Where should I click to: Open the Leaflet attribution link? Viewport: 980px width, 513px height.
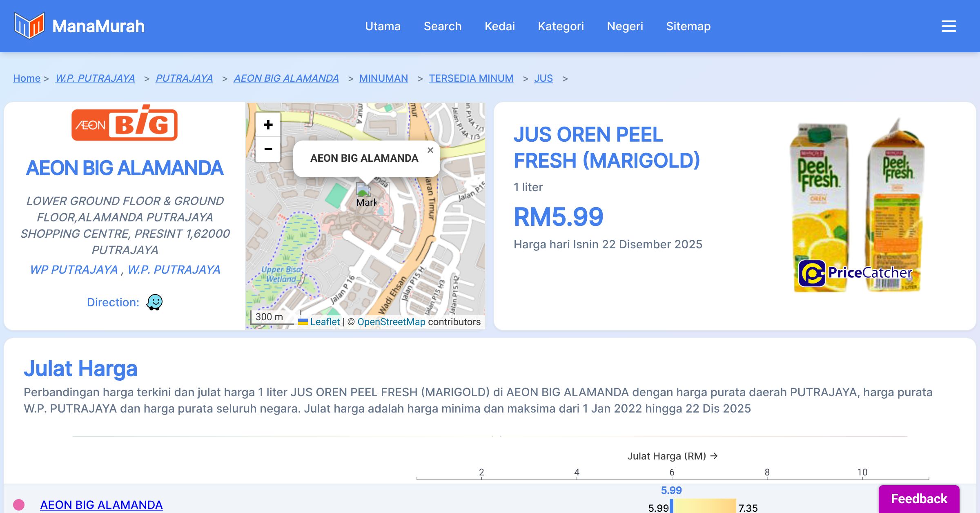[x=325, y=322]
